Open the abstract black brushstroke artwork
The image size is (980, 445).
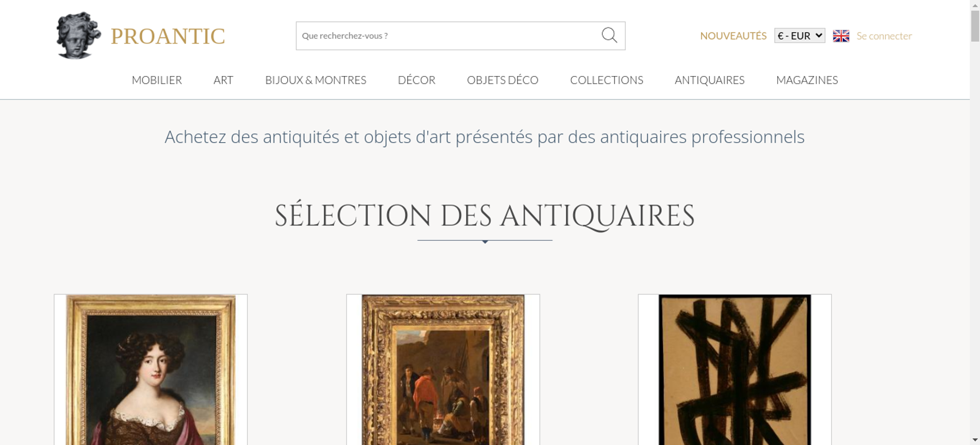coord(735,370)
